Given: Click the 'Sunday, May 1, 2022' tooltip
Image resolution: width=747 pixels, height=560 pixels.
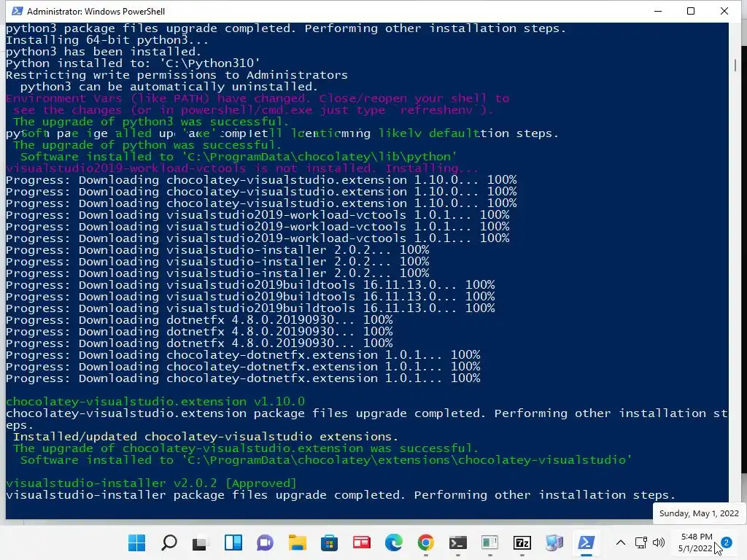Looking at the screenshot, I should point(698,513).
